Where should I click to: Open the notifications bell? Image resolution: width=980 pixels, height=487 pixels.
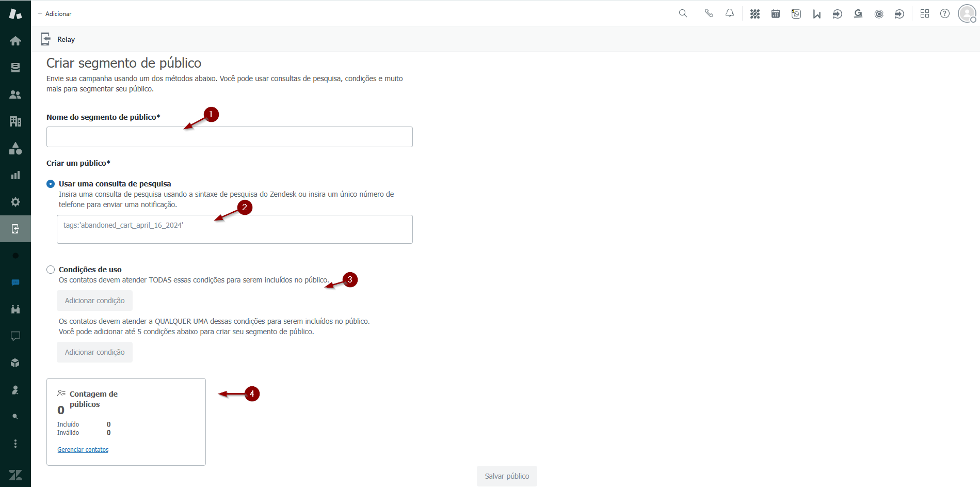(x=729, y=13)
